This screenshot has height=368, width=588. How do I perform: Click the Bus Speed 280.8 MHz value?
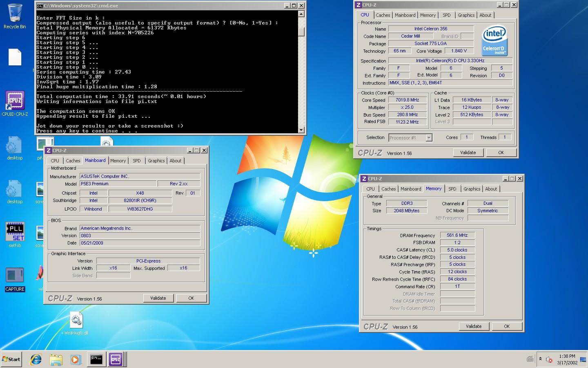coord(408,114)
